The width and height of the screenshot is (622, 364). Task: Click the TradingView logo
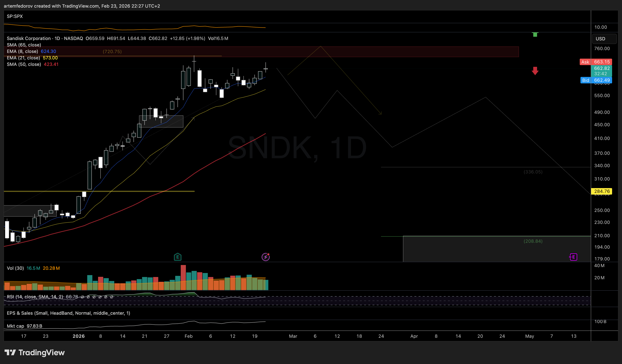[x=34, y=352]
